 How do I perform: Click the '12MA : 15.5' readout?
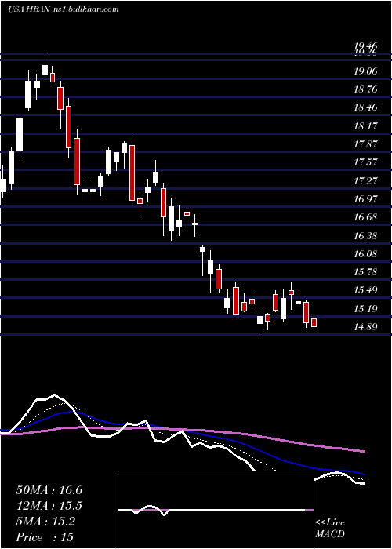[x=49, y=506]
